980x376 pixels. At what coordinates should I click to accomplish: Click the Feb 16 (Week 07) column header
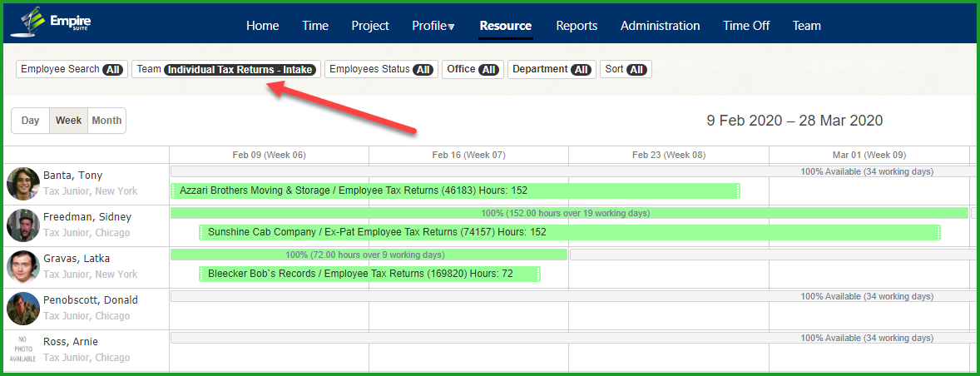tap(468, 155)
